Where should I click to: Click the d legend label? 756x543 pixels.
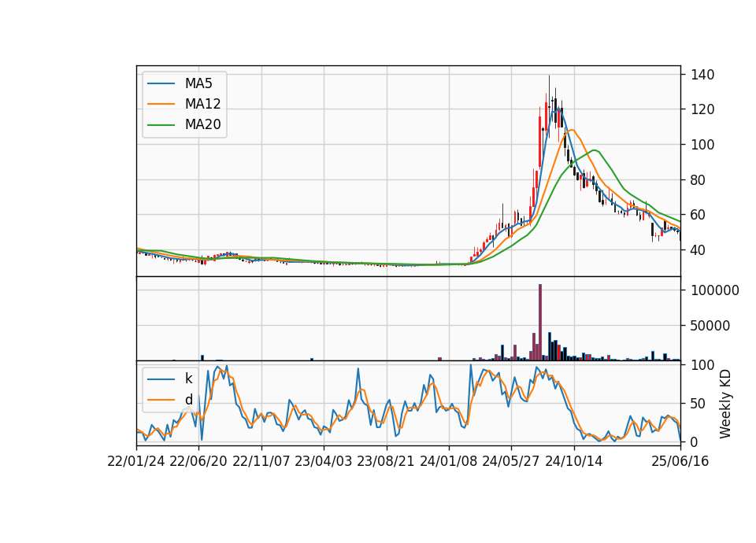[x=188, y=400]
